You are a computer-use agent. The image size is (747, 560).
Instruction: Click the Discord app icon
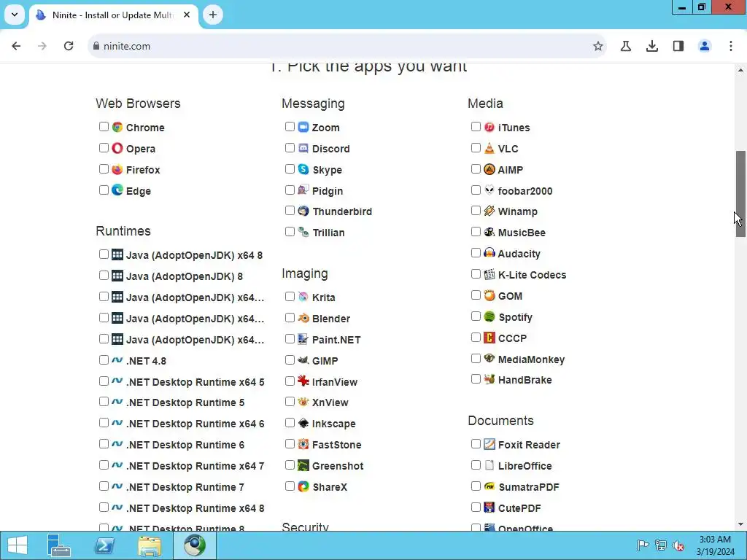tap(303, 148)
